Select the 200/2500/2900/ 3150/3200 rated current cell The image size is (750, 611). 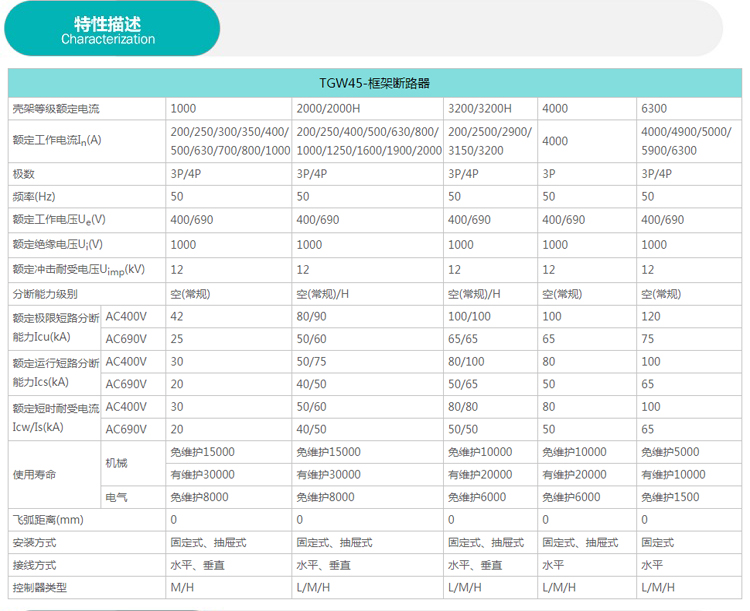coord(490,141)
